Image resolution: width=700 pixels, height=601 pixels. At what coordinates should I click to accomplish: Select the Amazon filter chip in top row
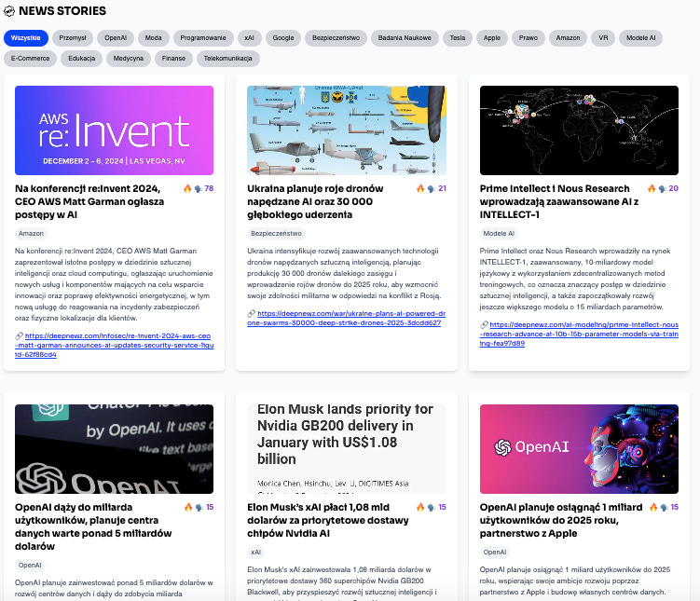pos(568,38)
